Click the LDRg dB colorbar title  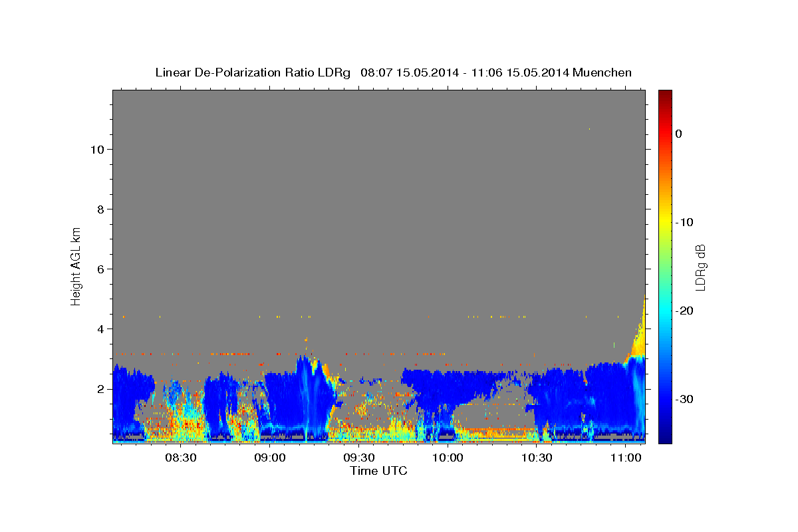click(x=700, y=267)
